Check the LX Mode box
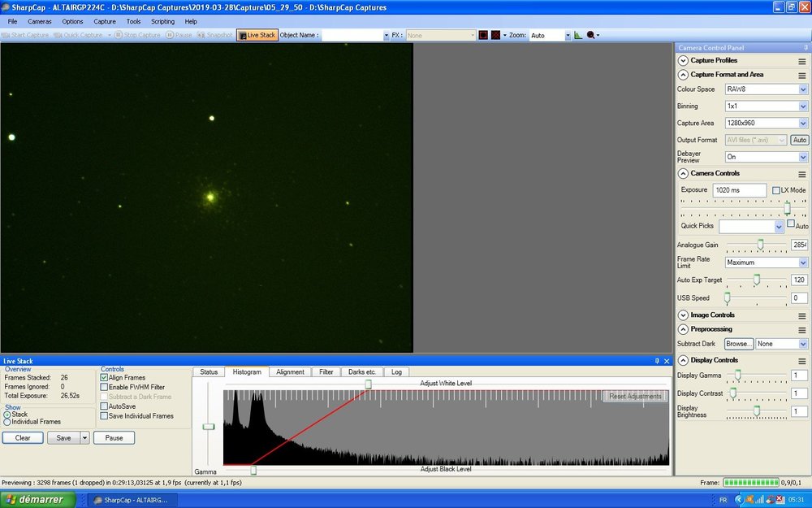This screenshot has width=812, height=508. 776,190
